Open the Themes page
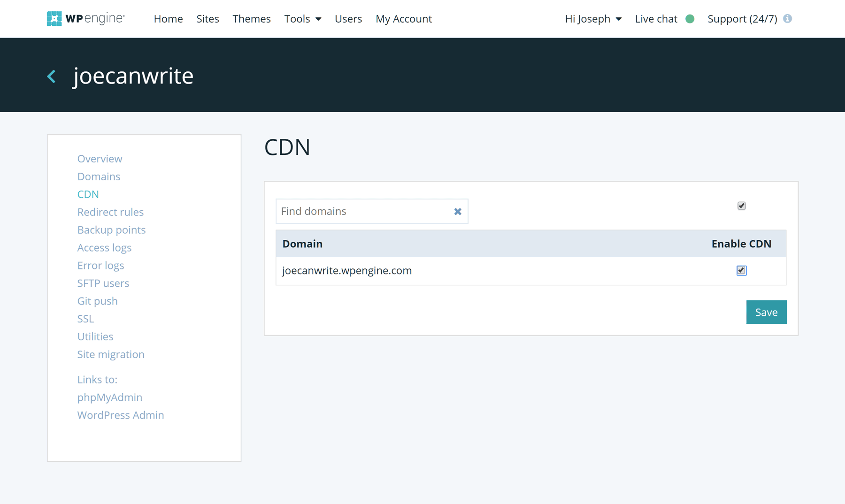Viewport: 845px width, 504px height. (x=252, y=19)
